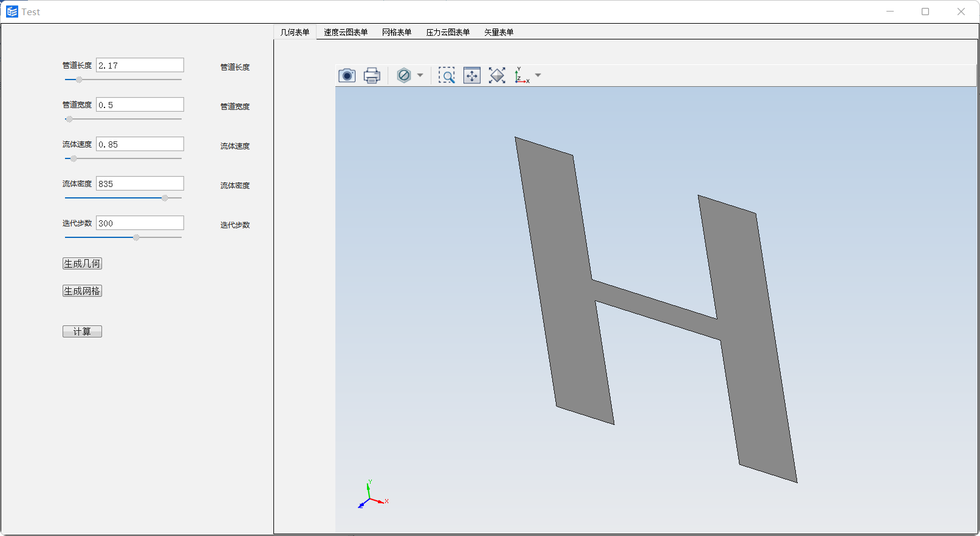Close the Test window

coord(961,12)
